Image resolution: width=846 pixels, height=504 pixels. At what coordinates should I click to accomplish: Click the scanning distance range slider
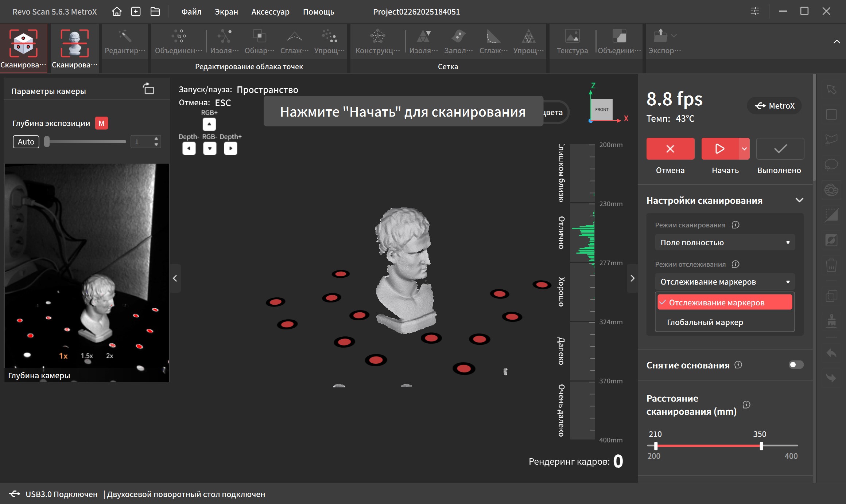pyautogui.click(x=708, y=446)
